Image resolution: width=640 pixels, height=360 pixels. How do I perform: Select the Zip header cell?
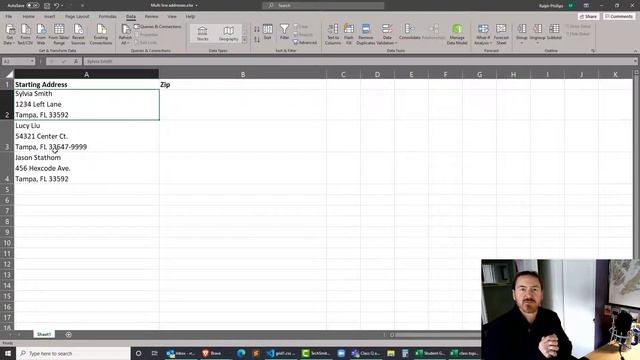pos(243,84)
